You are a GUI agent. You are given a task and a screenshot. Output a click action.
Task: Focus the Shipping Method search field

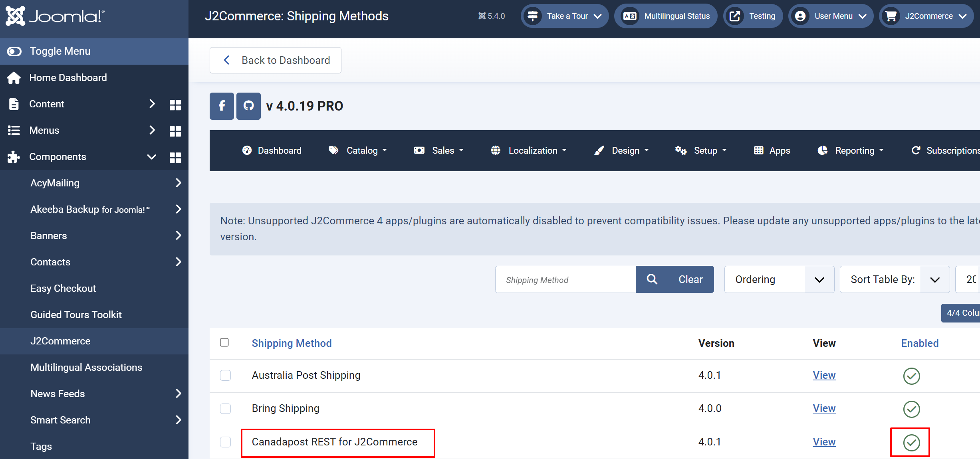coord(565,279)
